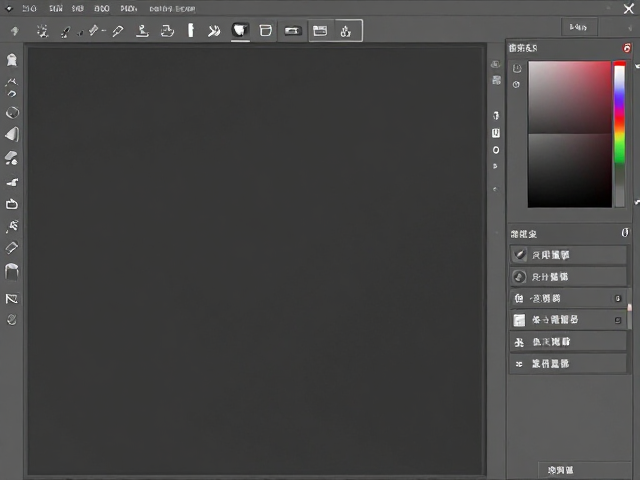The height and width of the screenshot is (480, 640).
Task: Select the arch-shaped tool in left sidebar
Action: click(11, 272)
